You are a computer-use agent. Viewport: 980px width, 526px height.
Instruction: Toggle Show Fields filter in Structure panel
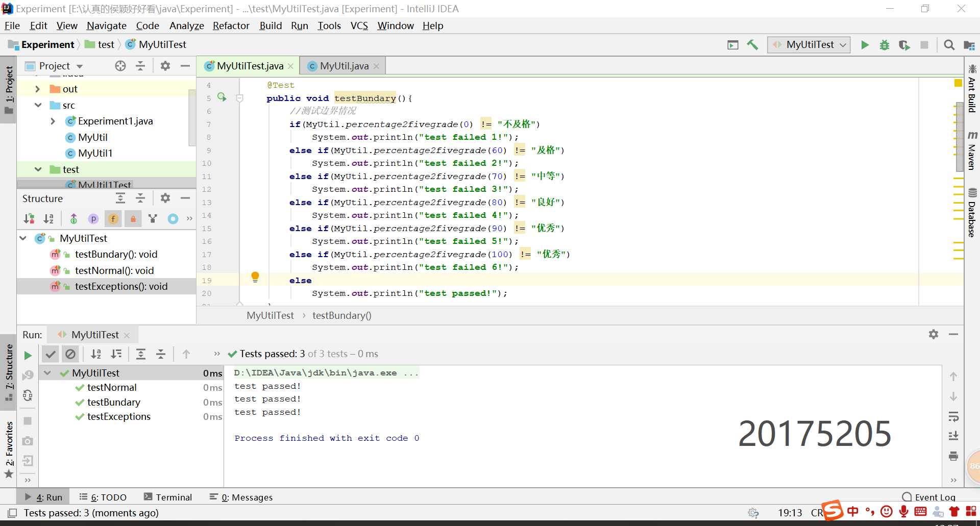click(x=113, y=219)
